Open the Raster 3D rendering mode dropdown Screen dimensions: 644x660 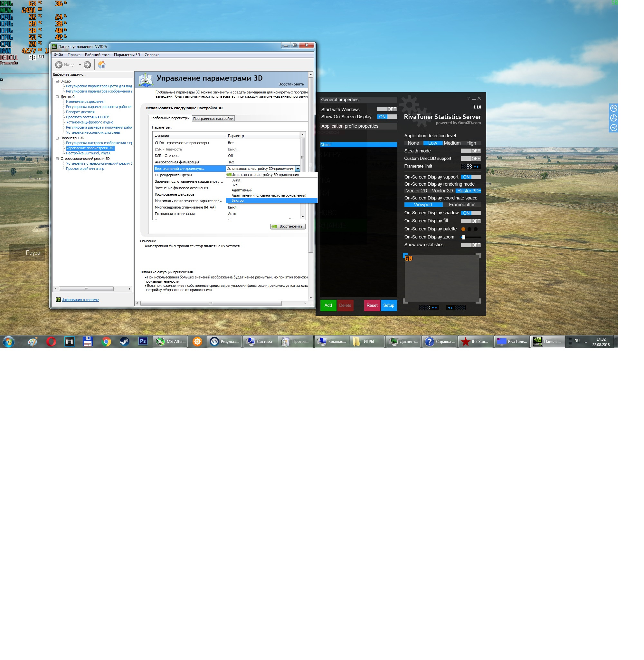tap(468, 191)
